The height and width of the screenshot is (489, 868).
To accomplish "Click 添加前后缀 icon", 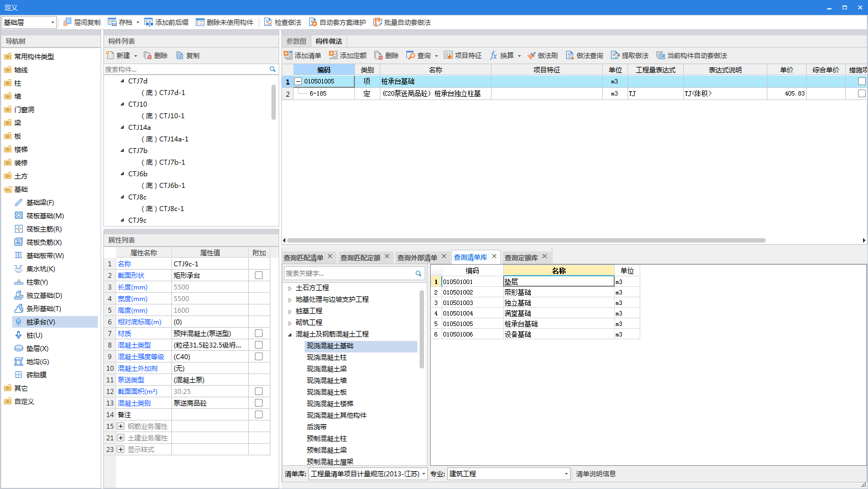I will click(x=149, y=22).
